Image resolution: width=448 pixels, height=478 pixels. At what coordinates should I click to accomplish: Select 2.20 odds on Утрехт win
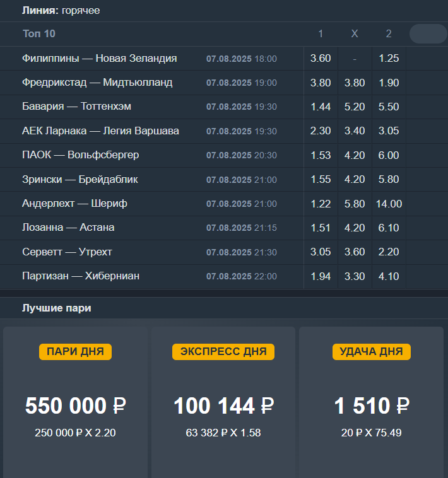pos(389,252)
